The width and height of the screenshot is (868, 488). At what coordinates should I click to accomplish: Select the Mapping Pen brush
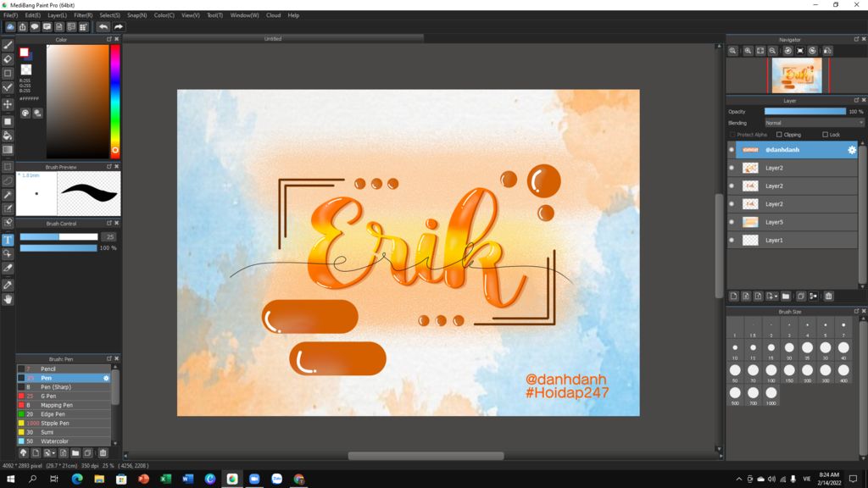64,405
